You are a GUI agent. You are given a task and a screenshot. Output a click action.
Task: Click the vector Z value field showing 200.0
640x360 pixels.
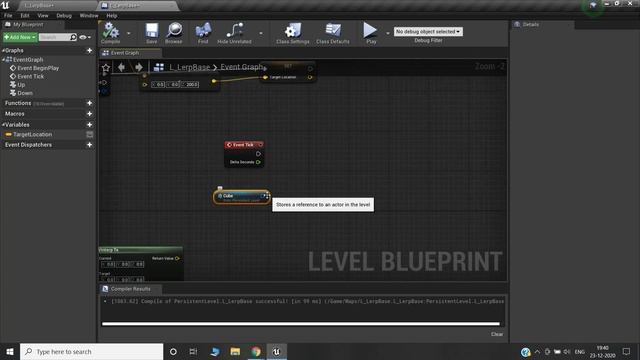tap(191, 84)
